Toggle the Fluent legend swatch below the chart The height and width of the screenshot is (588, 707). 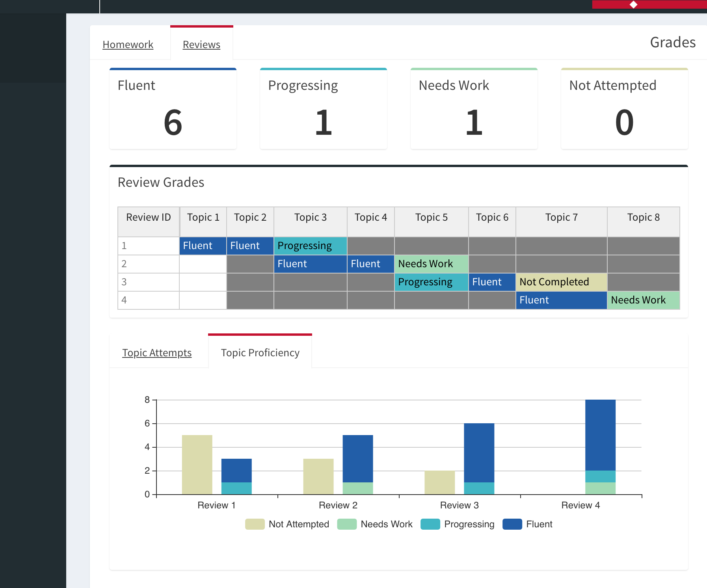coord(512,524)
